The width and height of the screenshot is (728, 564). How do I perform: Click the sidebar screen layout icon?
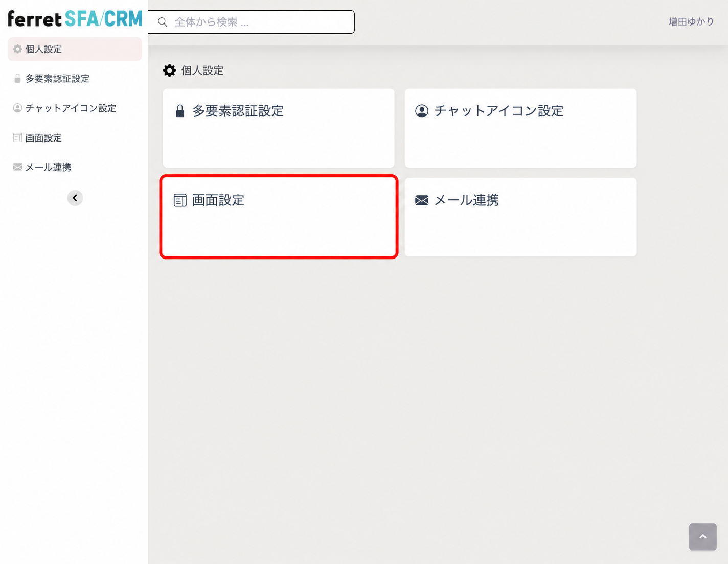pos(17,138)
